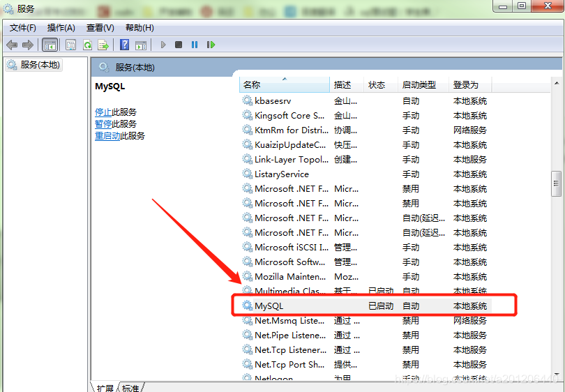
Task: Sort by the 描述 column header
Action: coord(346,84)
